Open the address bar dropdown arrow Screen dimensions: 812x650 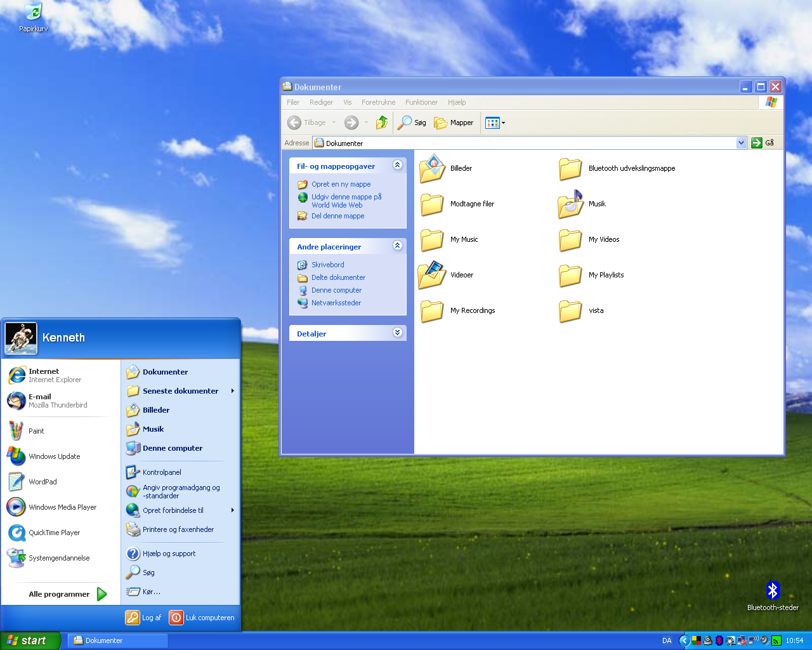click(x=741, y=143)
